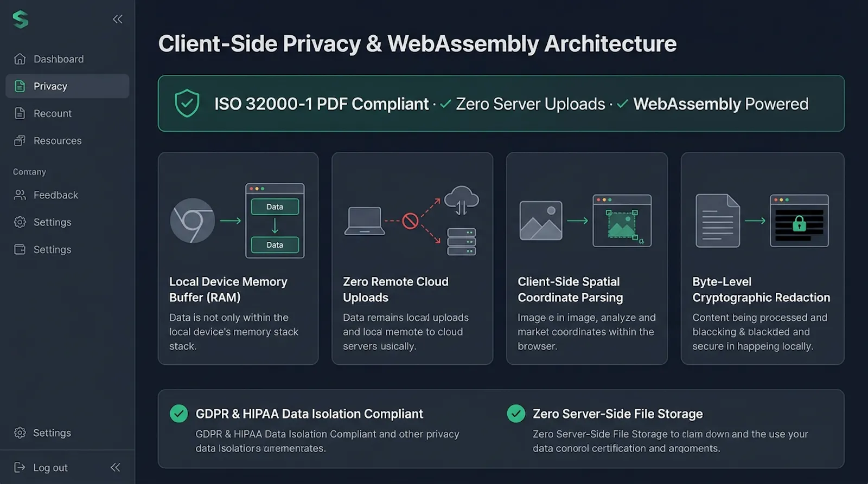Open Settings with gear icon below Feedback
The width and height of the screenshot is (868, 484).
[x=67, y=222]
